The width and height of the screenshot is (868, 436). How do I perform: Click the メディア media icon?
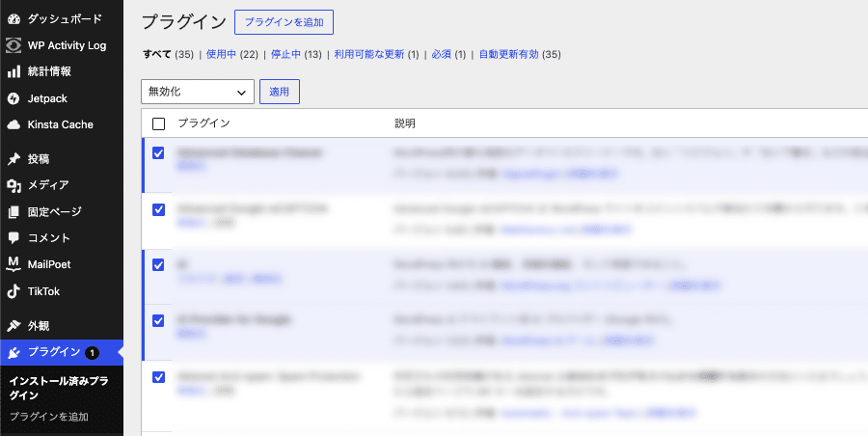tap(14, 185)
